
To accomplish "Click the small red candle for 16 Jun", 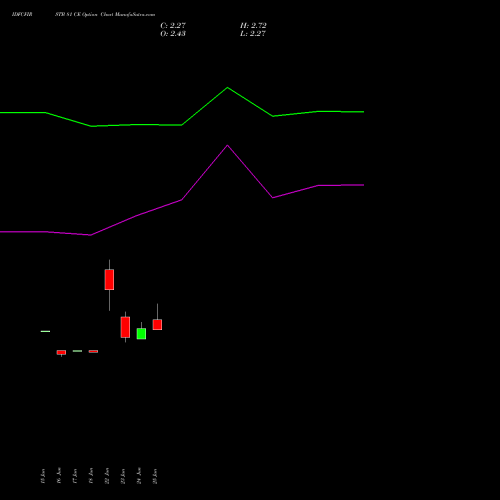I will click(x=61, y=352).
